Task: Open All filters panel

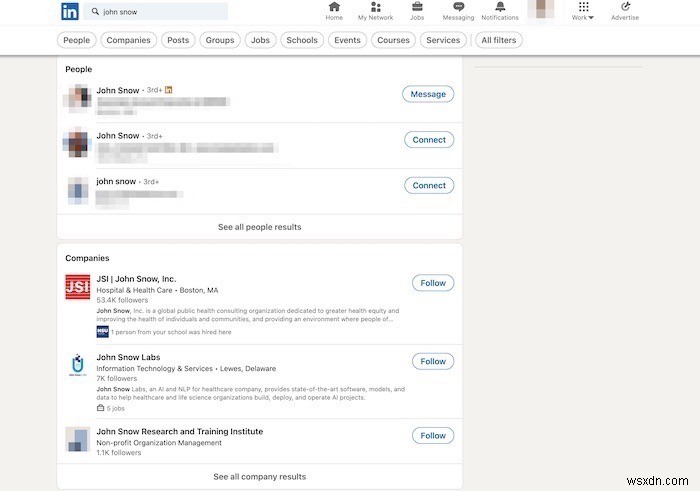Action: pyautogui.click(x=499, y=40)
